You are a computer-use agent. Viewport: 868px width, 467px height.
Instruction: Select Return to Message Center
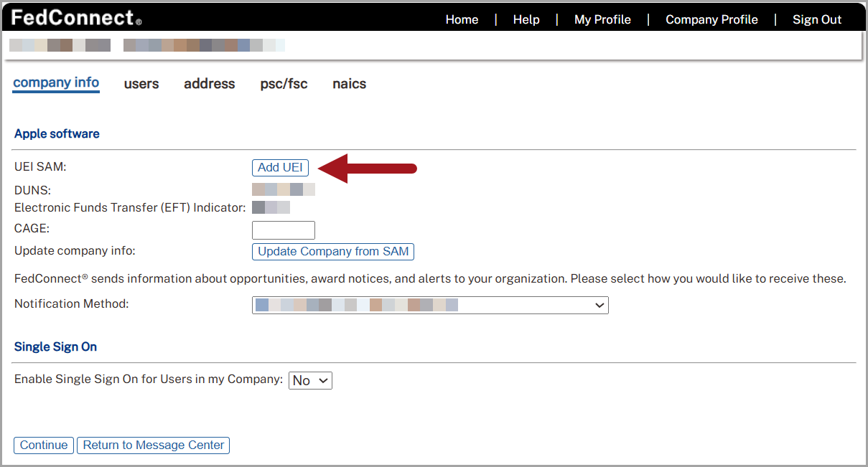point(153,445)
